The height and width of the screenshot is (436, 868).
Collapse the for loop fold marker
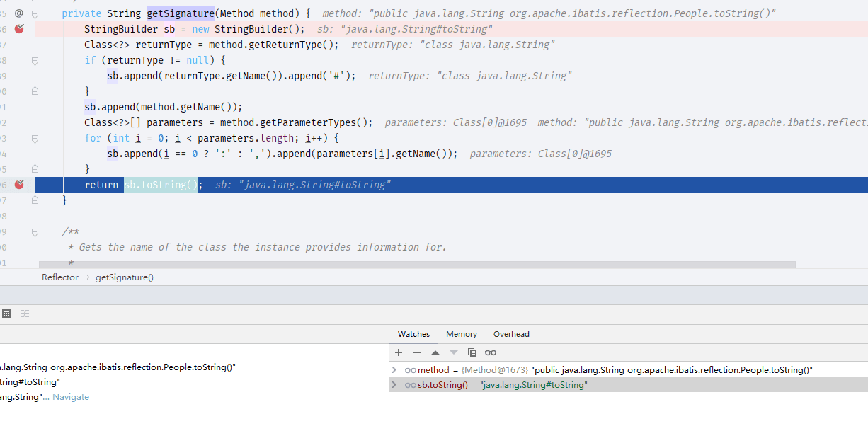35,138
